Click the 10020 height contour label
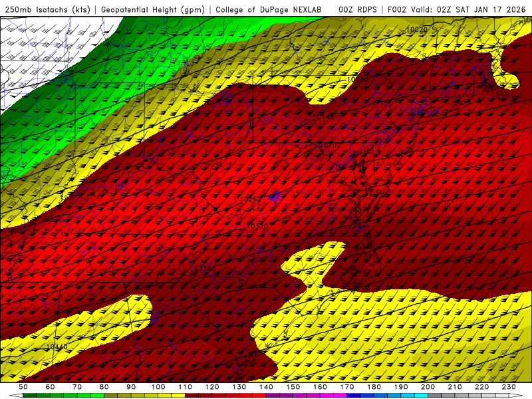The width and height of the screenshot is (532, 399). coord(417,30)
